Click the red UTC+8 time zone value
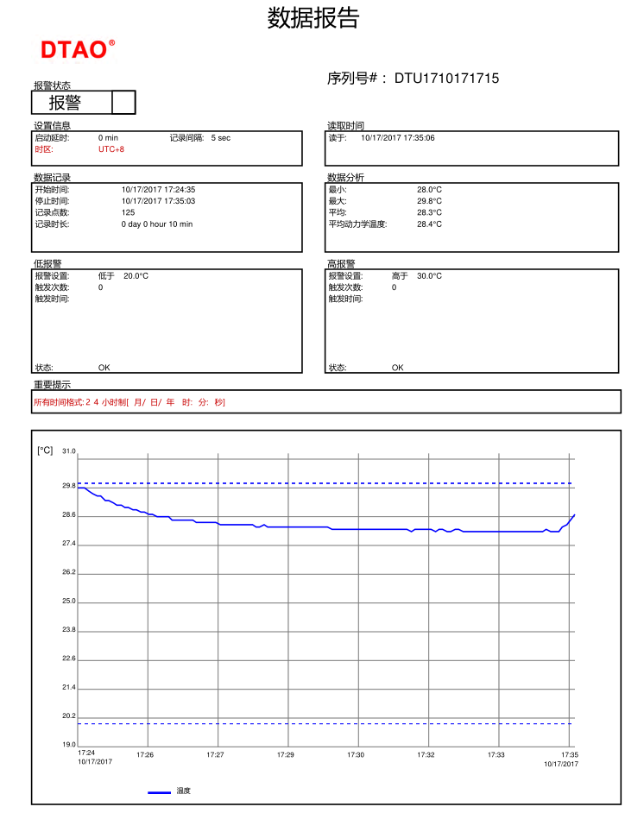Image resolution: width=644 pixels, height=813 pixels. tap(111, 149)
